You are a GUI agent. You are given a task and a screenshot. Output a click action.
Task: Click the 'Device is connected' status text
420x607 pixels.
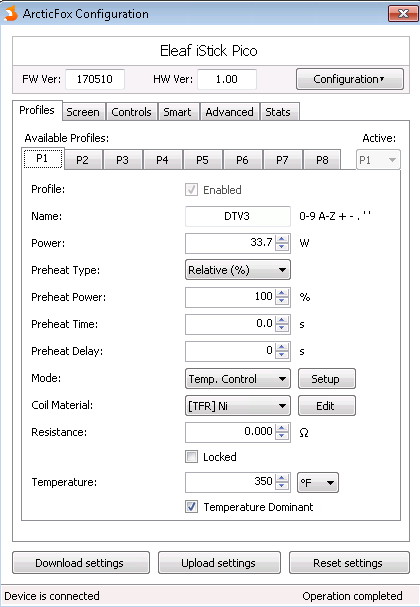[52, 596]
